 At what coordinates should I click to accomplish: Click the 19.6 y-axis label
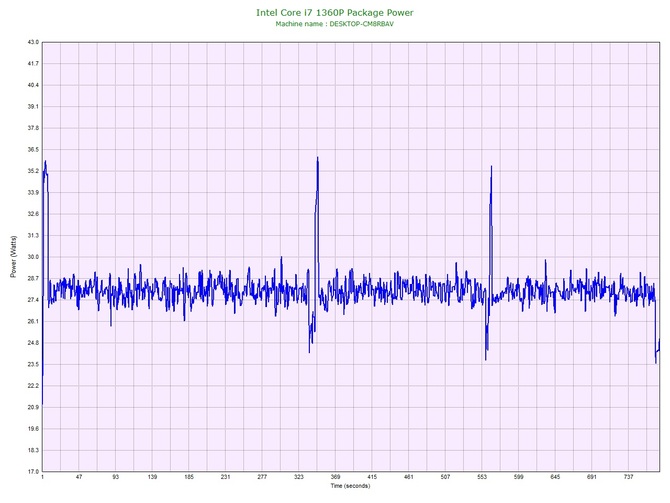tap(33, 429)
